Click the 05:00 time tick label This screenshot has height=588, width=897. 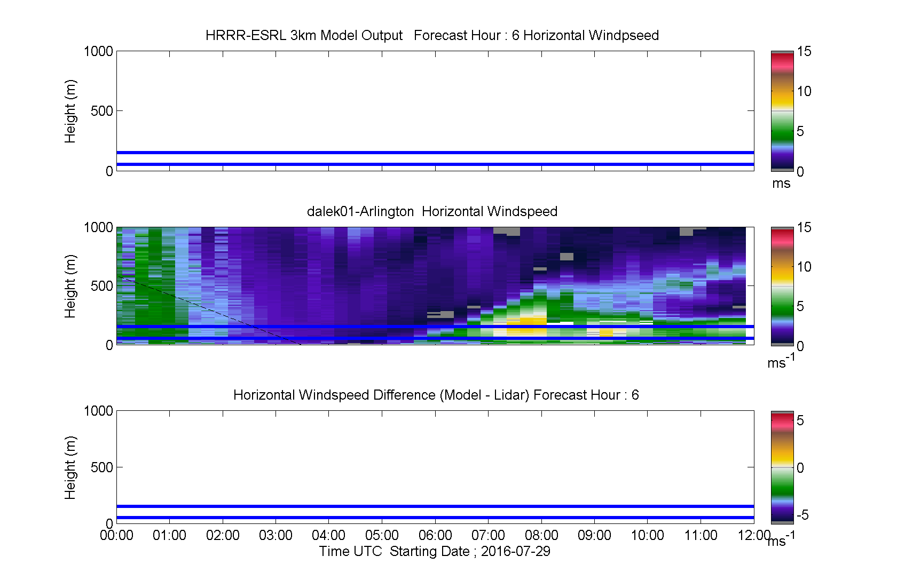pyautogui.click(x=382, y=535)
